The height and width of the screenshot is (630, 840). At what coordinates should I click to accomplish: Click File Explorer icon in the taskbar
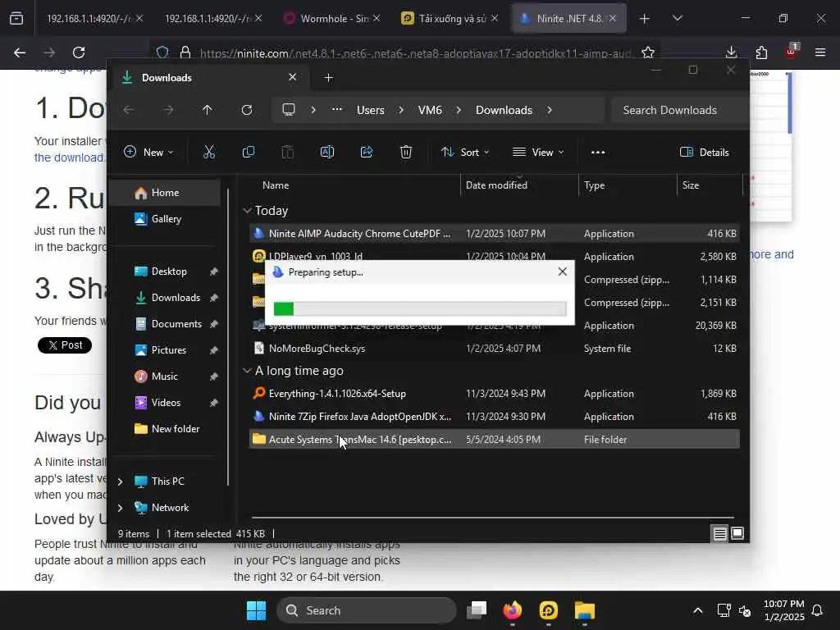(x=584, y=610)
